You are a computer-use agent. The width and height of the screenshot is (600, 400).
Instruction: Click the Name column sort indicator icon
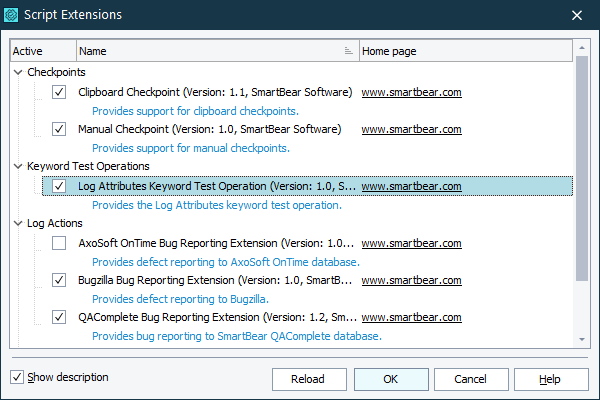348,50
